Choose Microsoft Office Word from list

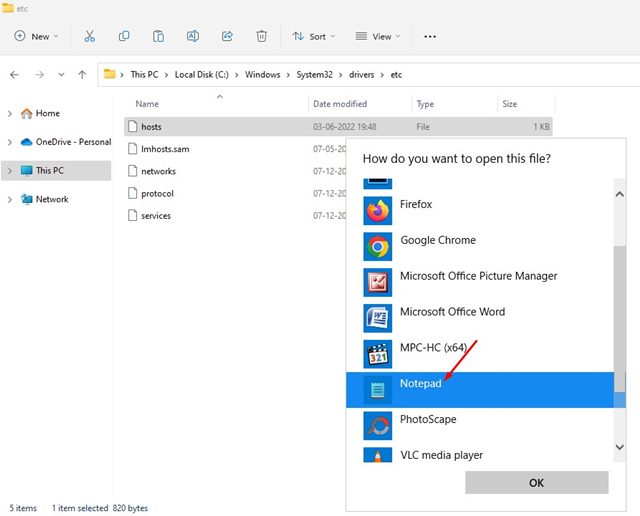pos(452,312)
